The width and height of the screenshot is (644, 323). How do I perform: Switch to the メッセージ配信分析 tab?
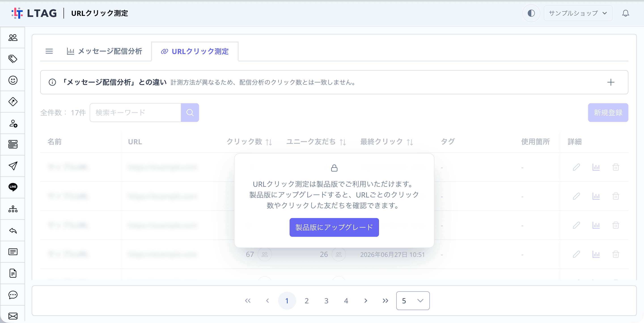tap(104, 51)
